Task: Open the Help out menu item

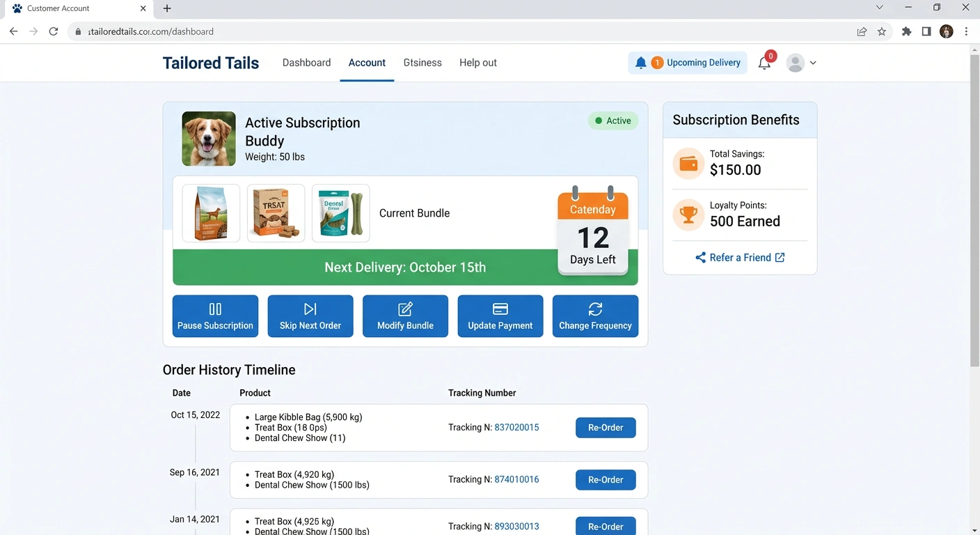Action: [x=477, y=63]
